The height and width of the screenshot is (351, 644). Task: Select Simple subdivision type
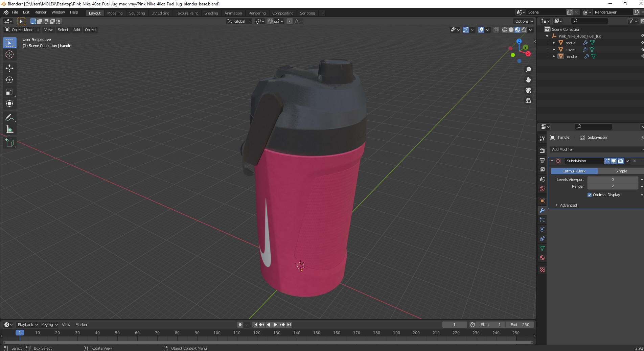click(621, 171)
